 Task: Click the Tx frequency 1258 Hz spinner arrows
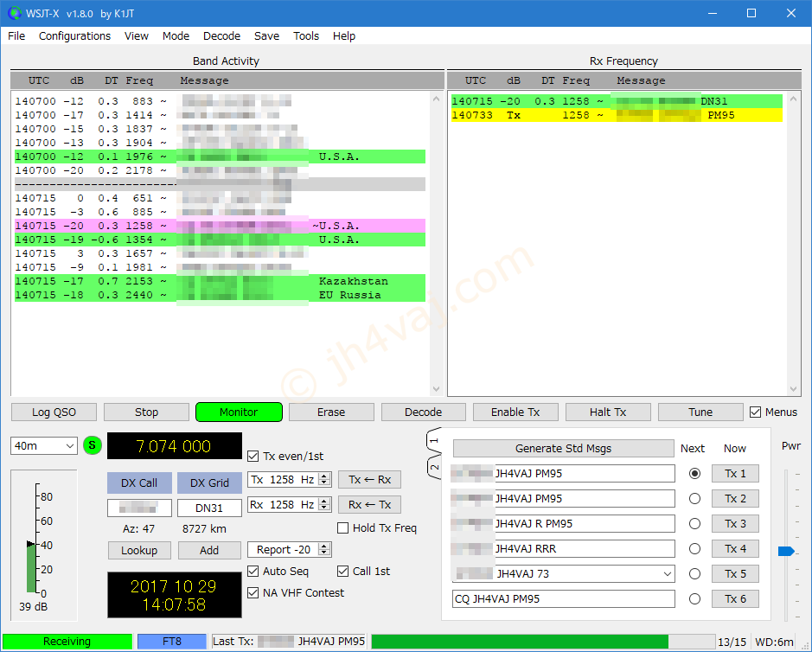point(324,480)
